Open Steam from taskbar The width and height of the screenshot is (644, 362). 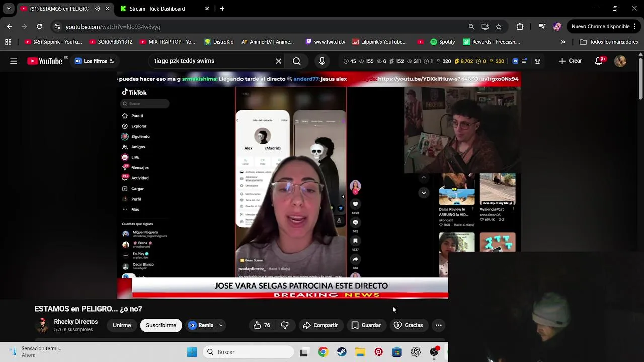click(342, 352)
